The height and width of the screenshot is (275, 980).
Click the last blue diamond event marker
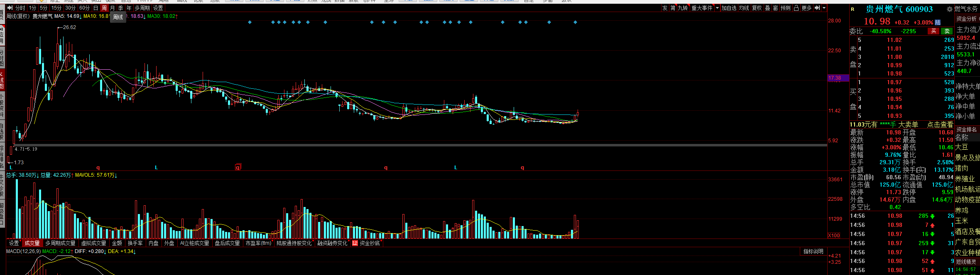point(575,22)
